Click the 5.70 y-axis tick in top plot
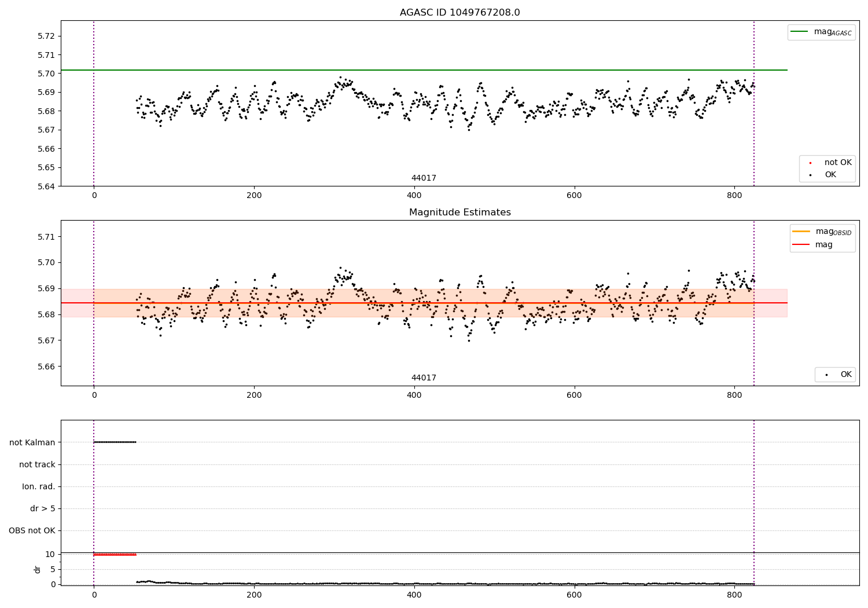868x608 pixels. coord(46,74)
